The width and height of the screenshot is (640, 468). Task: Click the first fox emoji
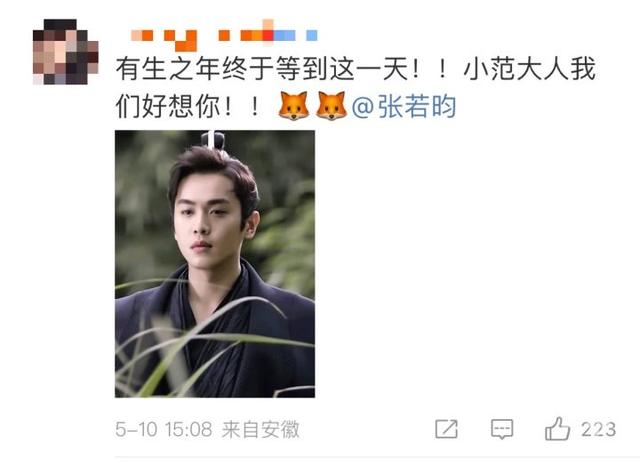tap(293, 106)
